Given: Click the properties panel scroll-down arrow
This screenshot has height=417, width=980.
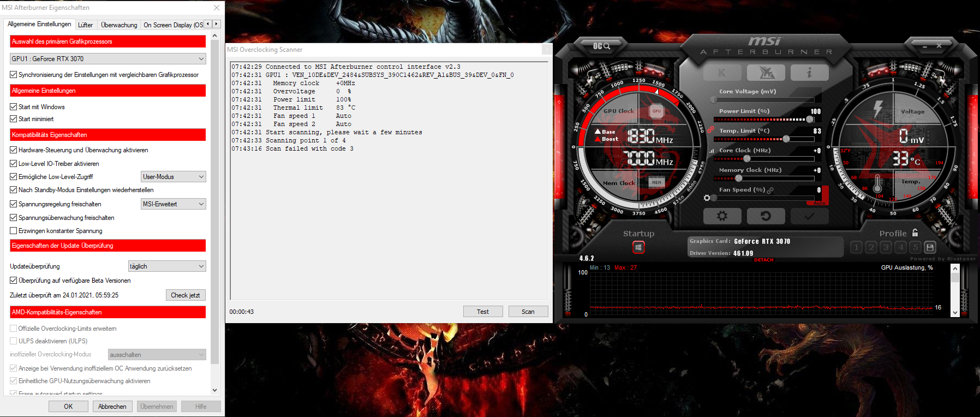Looking at the screenshot, I should (214, 390).
